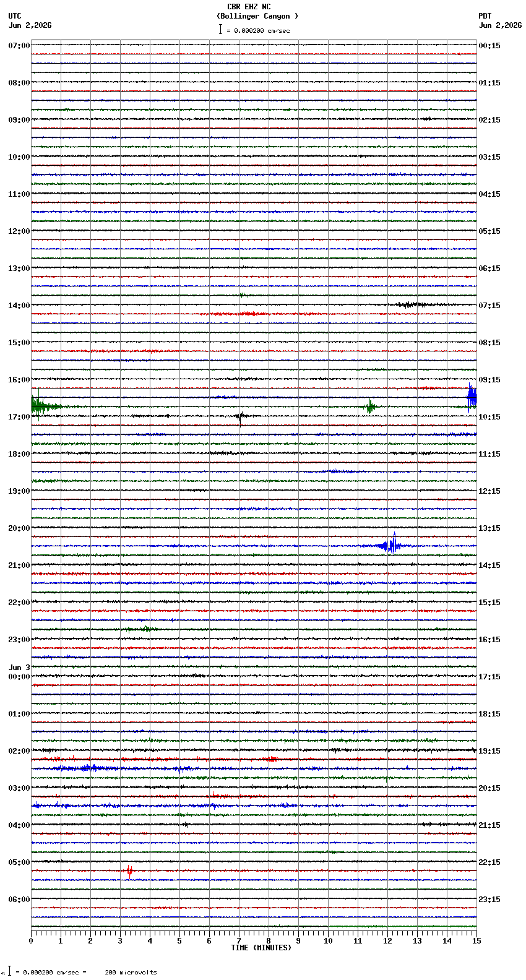526x980 pixels.
Task: Click the top '= 0.000200 cm/sec' scale label
Action: (258, 30)
